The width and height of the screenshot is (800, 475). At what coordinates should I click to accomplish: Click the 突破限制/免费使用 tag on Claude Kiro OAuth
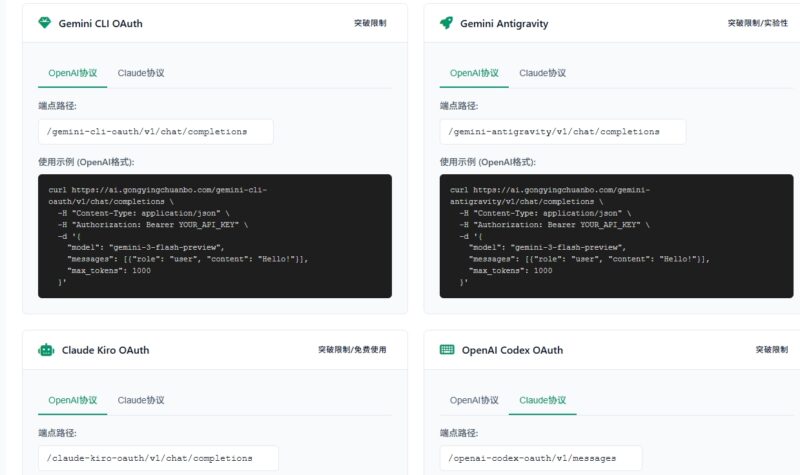coord(352,349)
